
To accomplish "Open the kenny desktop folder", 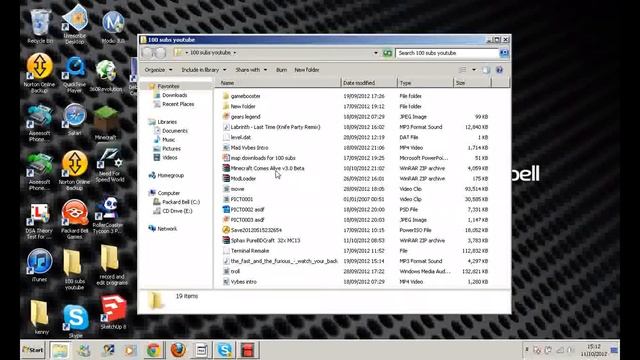I will pos(40,317).
